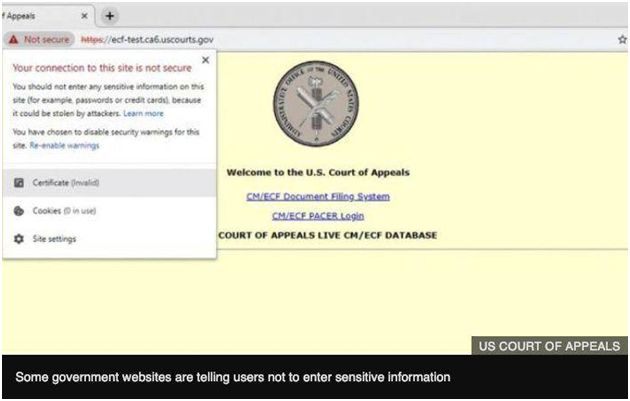The height and width of the screenshot is (401, 630).
Task: Click the caption about government websites
Action: pyautogui.click(x=233, y=377)
